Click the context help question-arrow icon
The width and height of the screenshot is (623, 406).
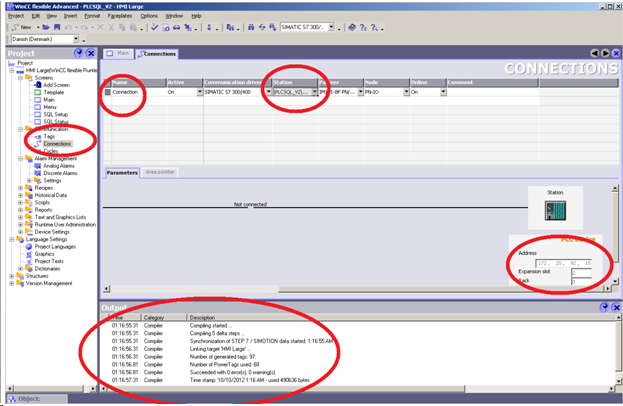point(374,27)
